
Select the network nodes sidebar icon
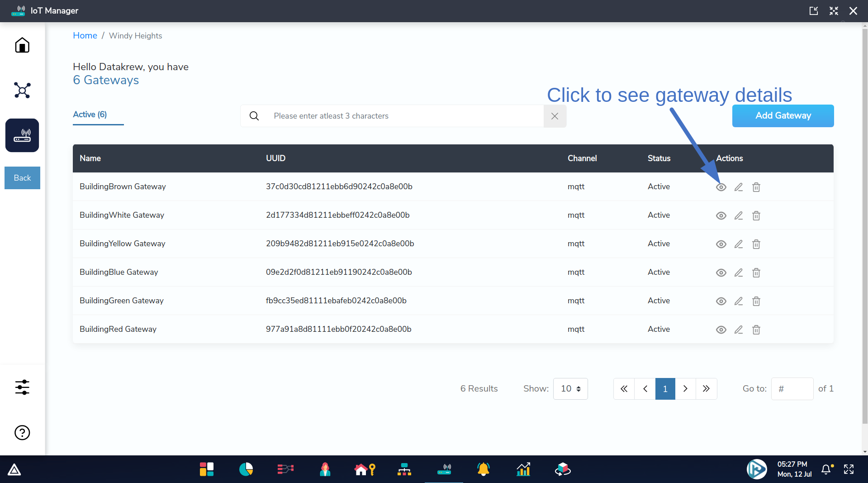(x=22, y=91)
